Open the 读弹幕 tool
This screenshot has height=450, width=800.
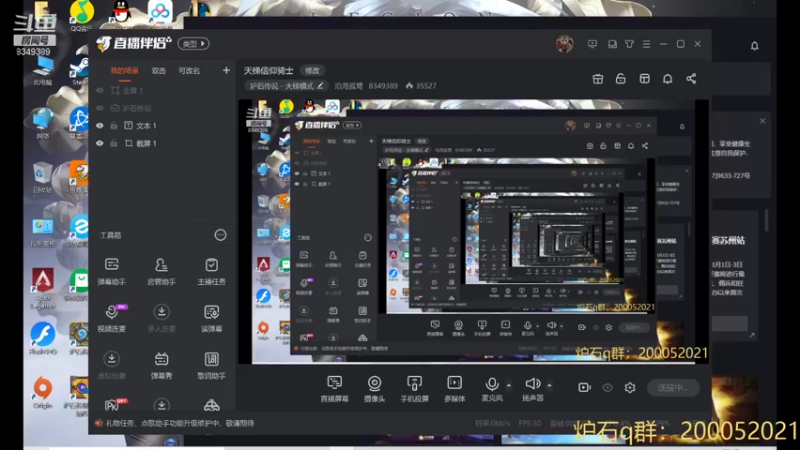(x=211, y=318)
